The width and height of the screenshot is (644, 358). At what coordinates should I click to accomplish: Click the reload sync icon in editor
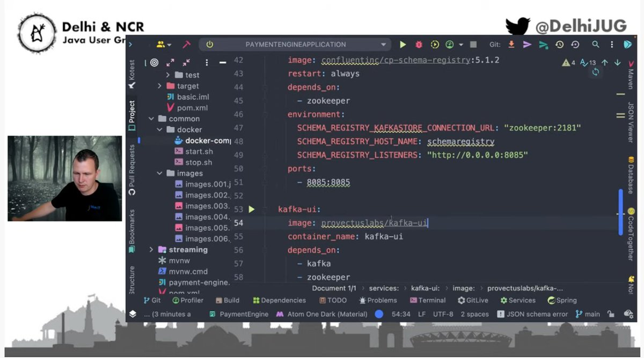(x=595, y=72)
